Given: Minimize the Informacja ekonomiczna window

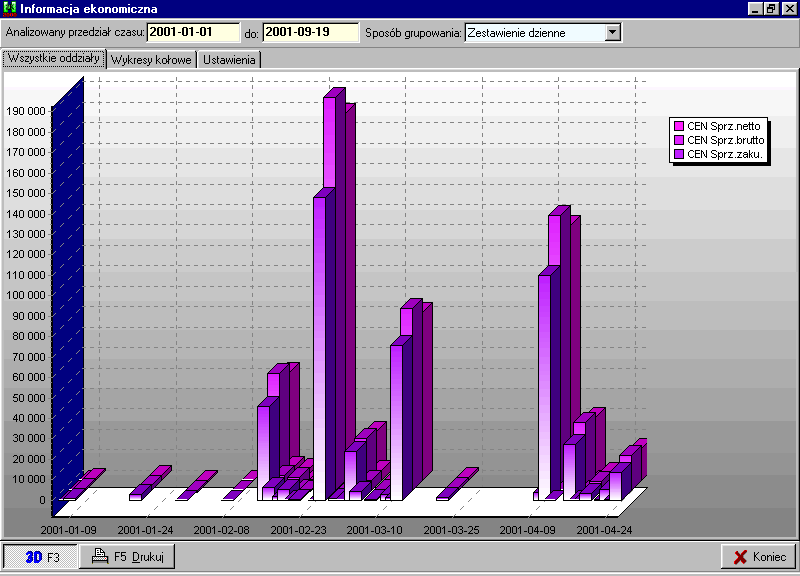Looking at the screenshot, I should tap(755, 9).
